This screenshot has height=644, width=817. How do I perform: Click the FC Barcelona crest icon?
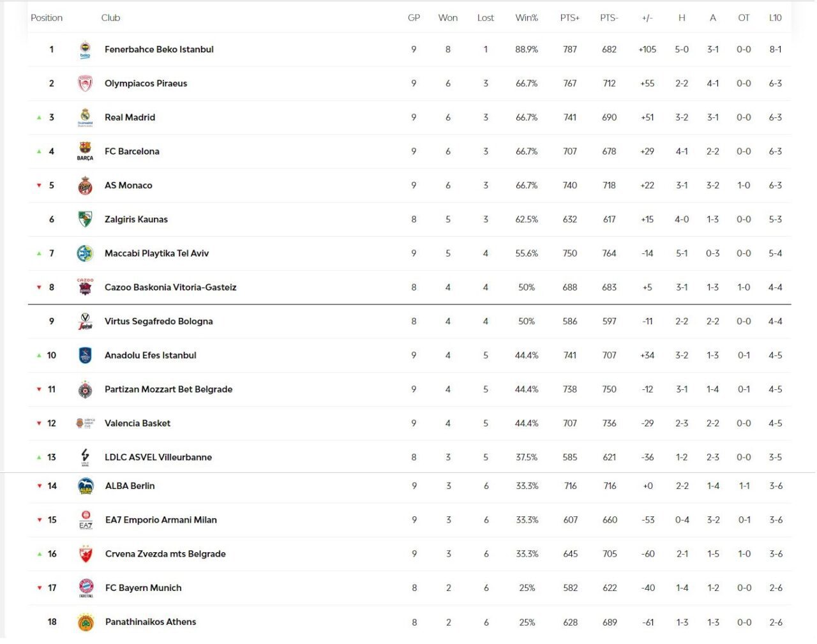pyautogui.click(x=85, y=151)
